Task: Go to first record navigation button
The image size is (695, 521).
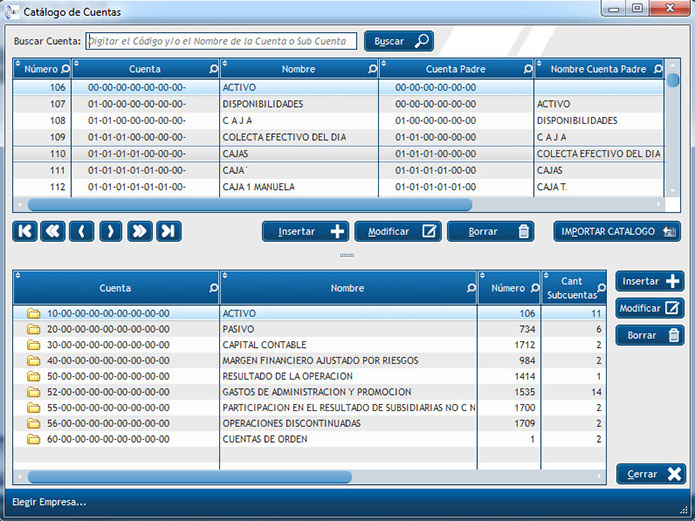Action: [25, 231]
